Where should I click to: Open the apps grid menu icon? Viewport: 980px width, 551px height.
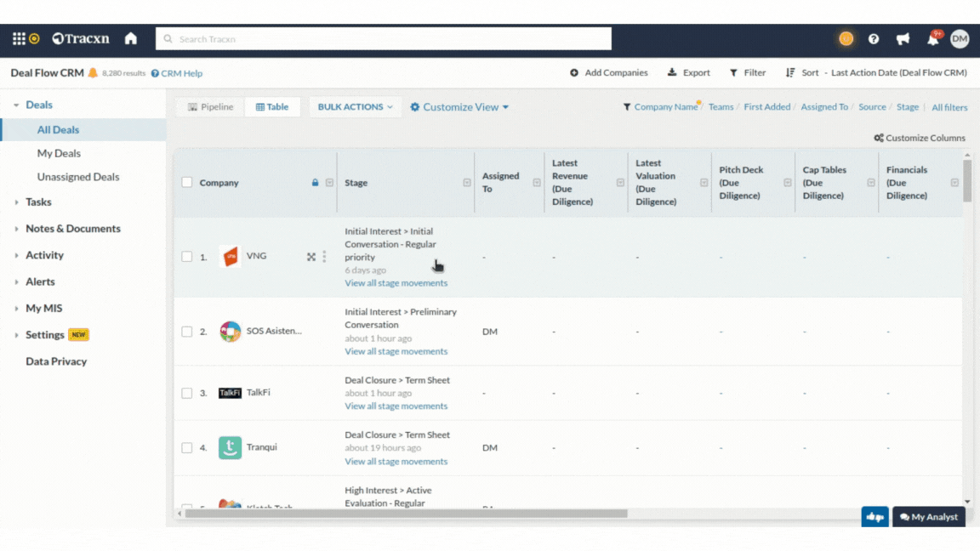[19, 38]
